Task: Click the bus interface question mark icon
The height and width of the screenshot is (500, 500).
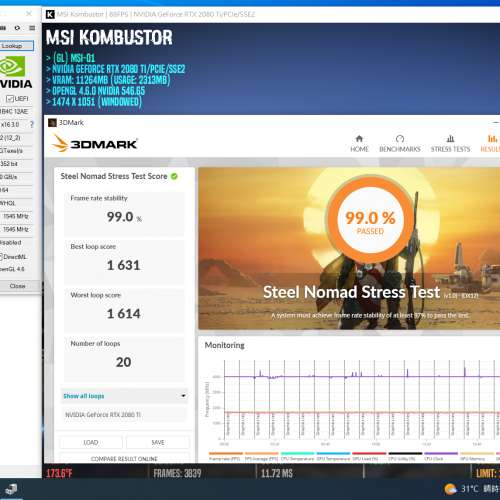Action: 32,124
